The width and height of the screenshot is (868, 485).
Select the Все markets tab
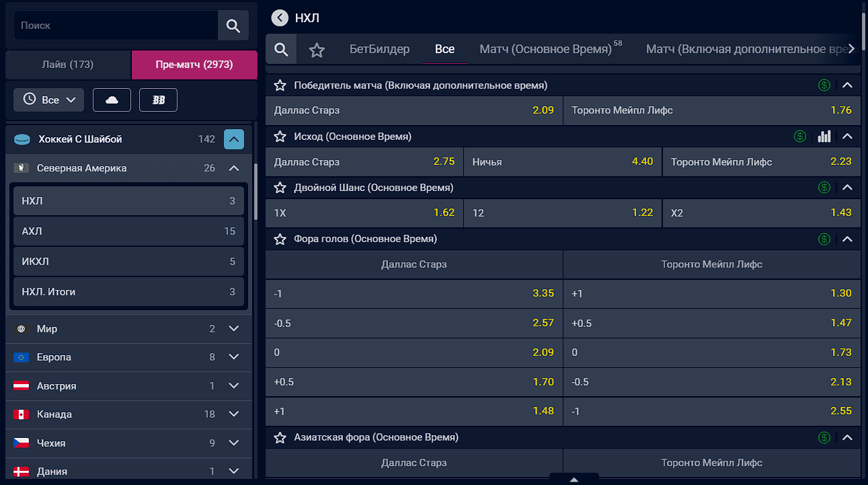pyautogui.click(x=444, y=49)
